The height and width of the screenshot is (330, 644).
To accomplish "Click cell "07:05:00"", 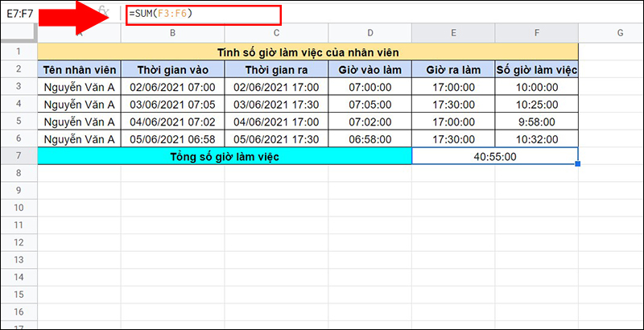I will 370,105.
